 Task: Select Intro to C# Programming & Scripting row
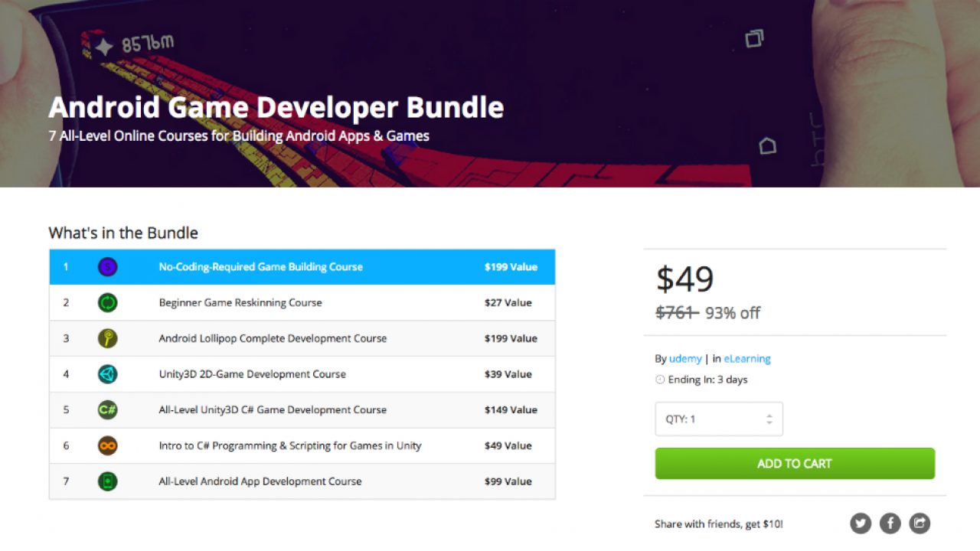289,445
